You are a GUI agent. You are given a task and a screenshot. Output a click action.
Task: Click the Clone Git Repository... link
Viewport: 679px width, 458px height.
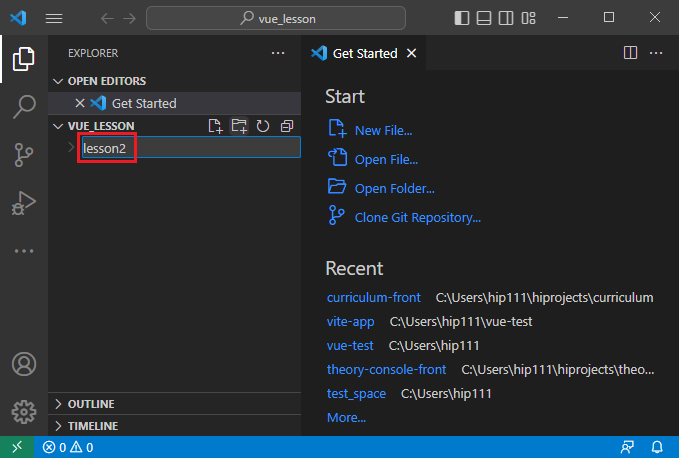point(417,217)
